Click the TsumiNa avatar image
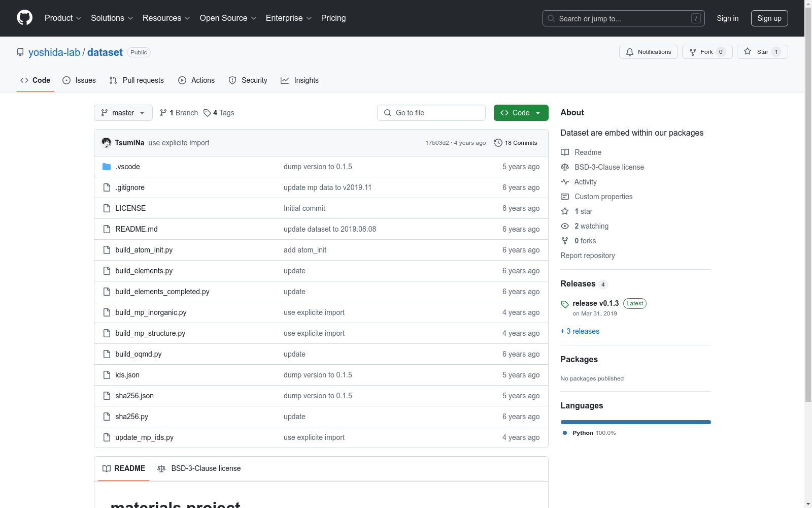 pyautogui.click(x=106, y=143)
